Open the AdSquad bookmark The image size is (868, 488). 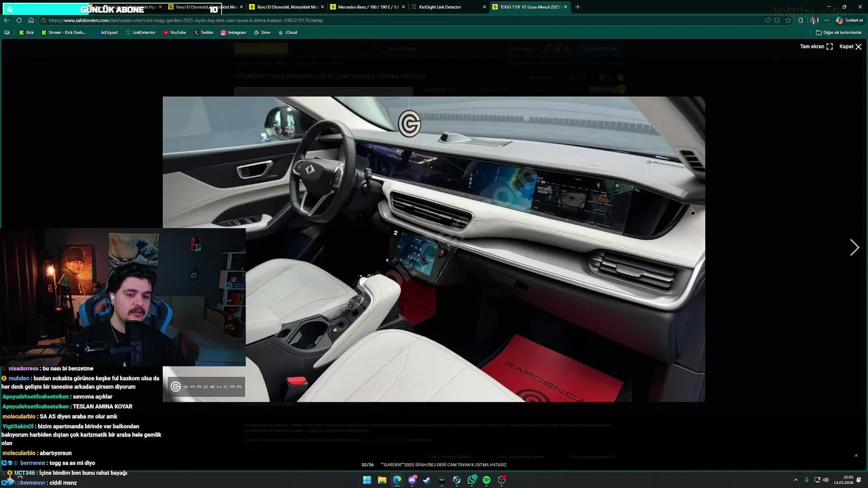[x=105, y=33]
